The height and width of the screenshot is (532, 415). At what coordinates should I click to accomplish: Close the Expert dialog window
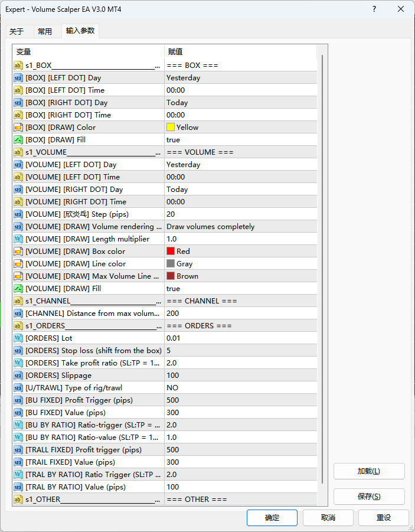point(401,9)
